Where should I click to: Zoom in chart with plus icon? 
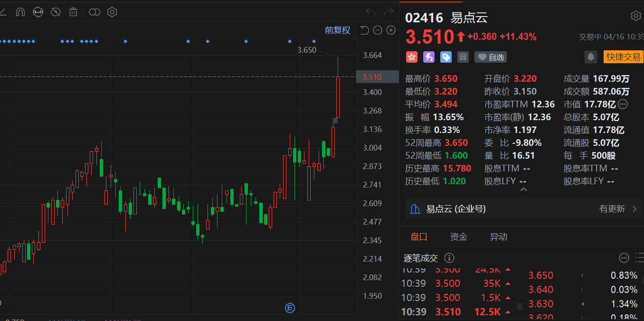391,30
